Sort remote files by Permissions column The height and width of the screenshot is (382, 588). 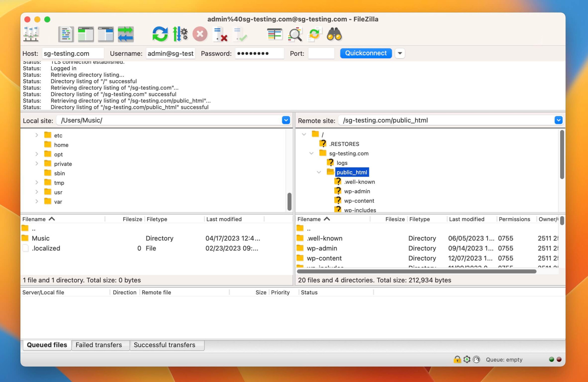pyautogui.click(x=516, y=219)
